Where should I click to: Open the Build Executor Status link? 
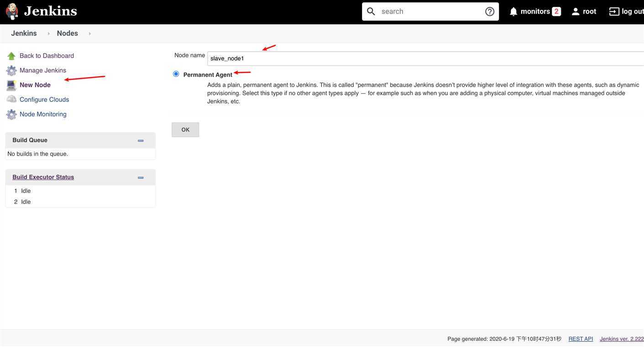[43, 177]
